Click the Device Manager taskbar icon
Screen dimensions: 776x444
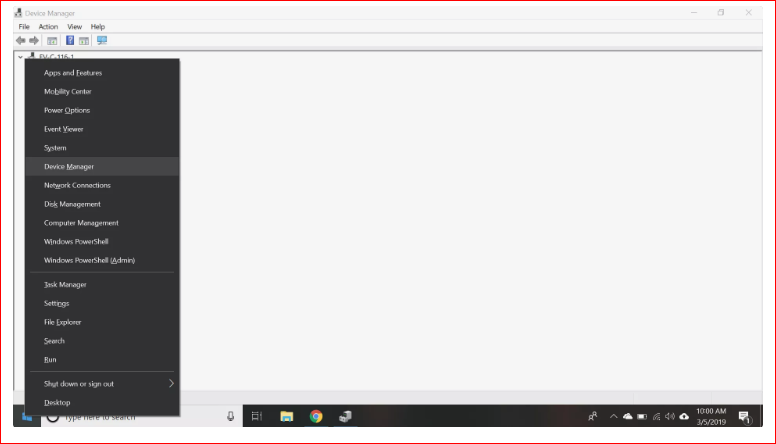[345, 416]
